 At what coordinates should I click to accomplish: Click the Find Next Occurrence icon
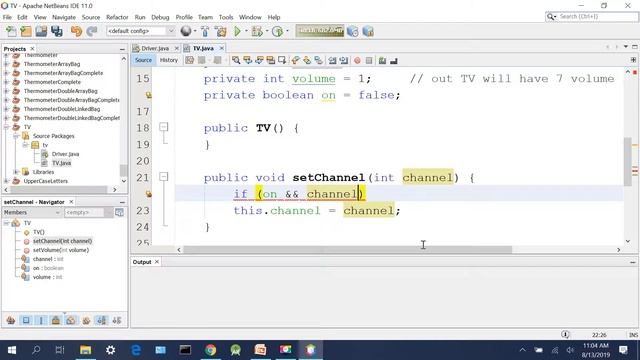click(x=259, y=60)
